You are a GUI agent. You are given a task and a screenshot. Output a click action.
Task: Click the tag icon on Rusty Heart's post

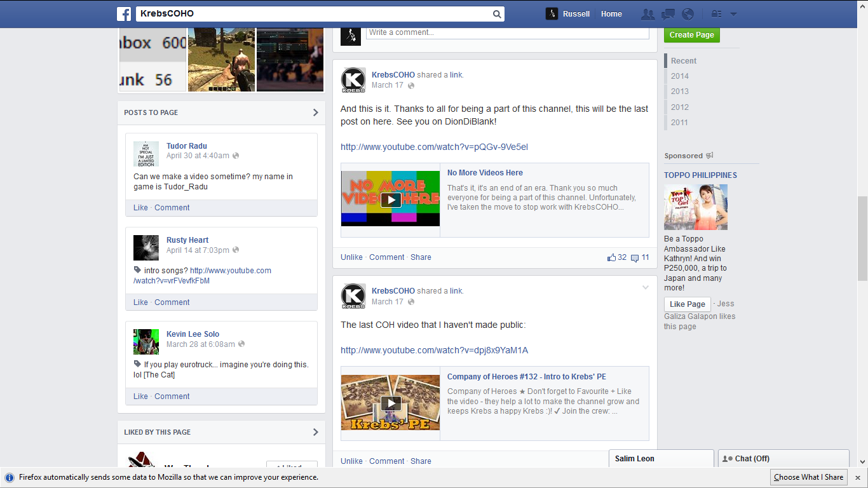click(137, 270)
